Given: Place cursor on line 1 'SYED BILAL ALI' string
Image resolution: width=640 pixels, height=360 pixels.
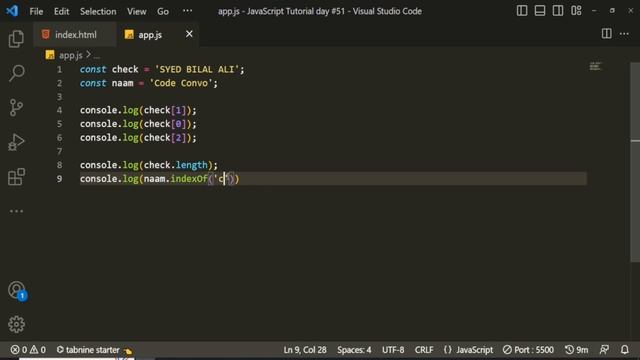Looking at the screenshot, I should [x=197, y=69].
